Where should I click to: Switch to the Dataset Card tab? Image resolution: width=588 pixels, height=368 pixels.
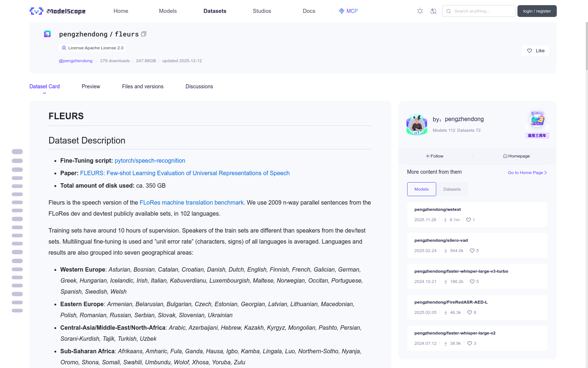pos(44,86)
